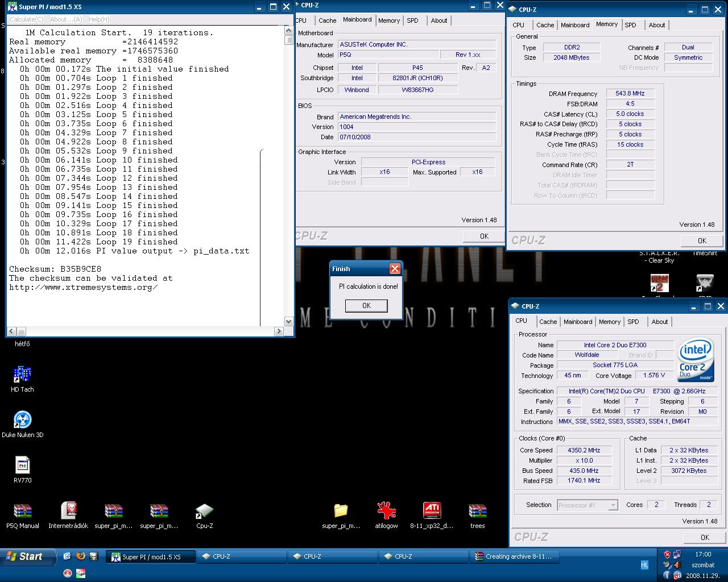Click the taskbar clock showing 17:00

703,554
